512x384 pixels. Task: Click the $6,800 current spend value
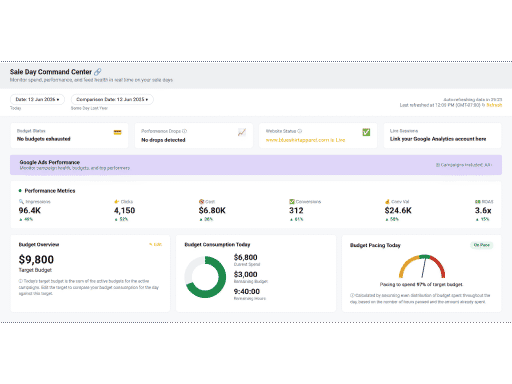pyautogui.click(x=246, y=257)
